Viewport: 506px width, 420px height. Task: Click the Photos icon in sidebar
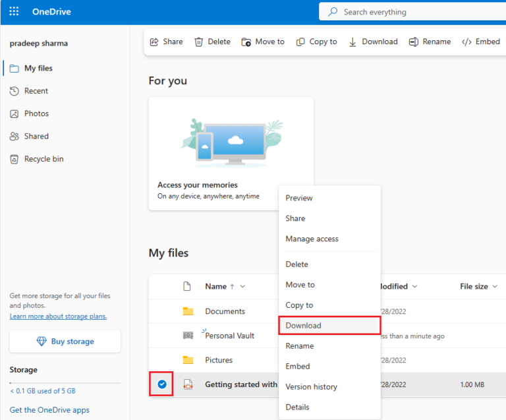tap(14, 113)
